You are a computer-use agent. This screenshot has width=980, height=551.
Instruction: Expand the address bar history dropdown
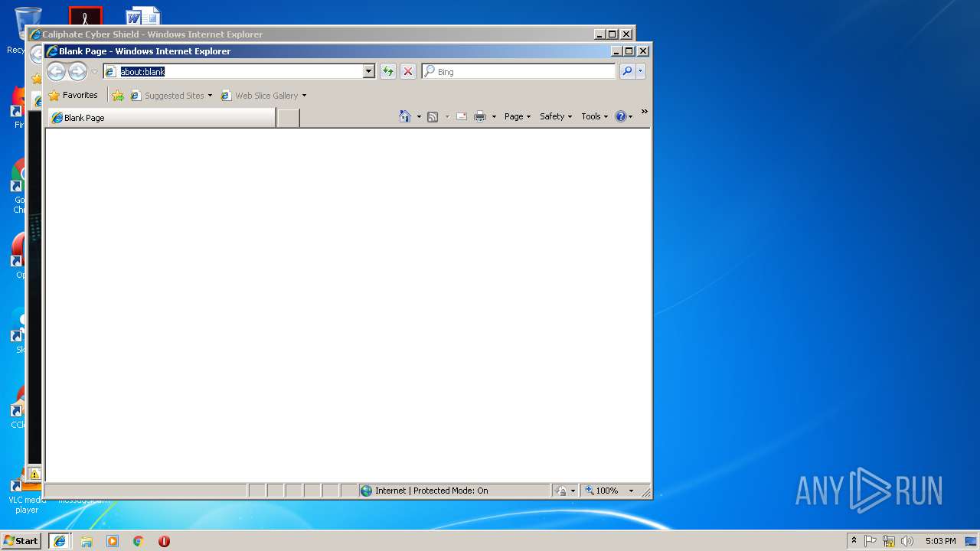click(368, 71)
